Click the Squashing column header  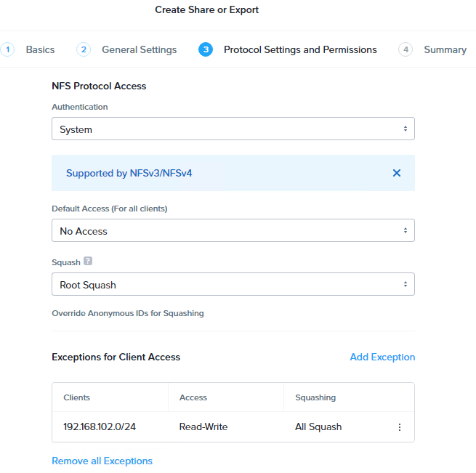click(315, 397)
